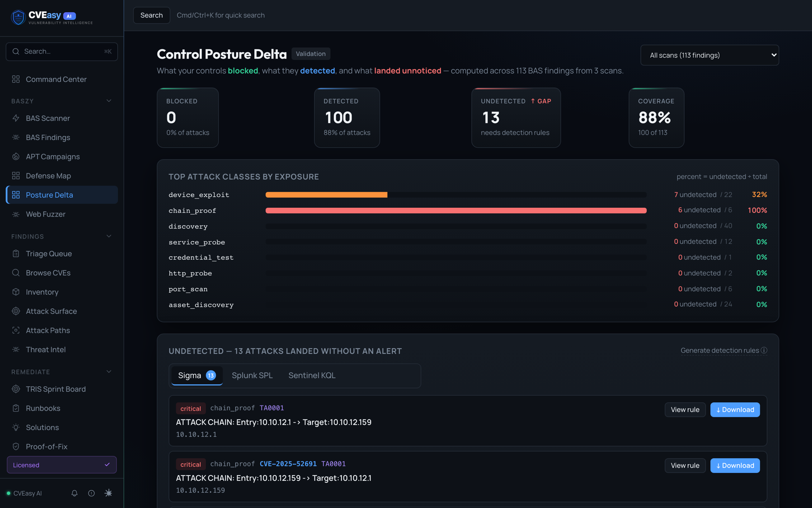Click the DETECTED stat card
This screenshot has width=812, height=508.
tap(347, 118)
